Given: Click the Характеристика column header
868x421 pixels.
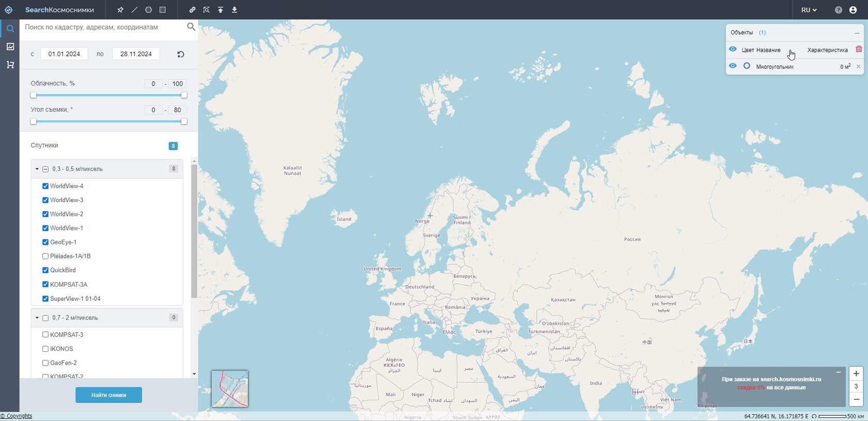Looking at the screenshot, I should point(828,50).
